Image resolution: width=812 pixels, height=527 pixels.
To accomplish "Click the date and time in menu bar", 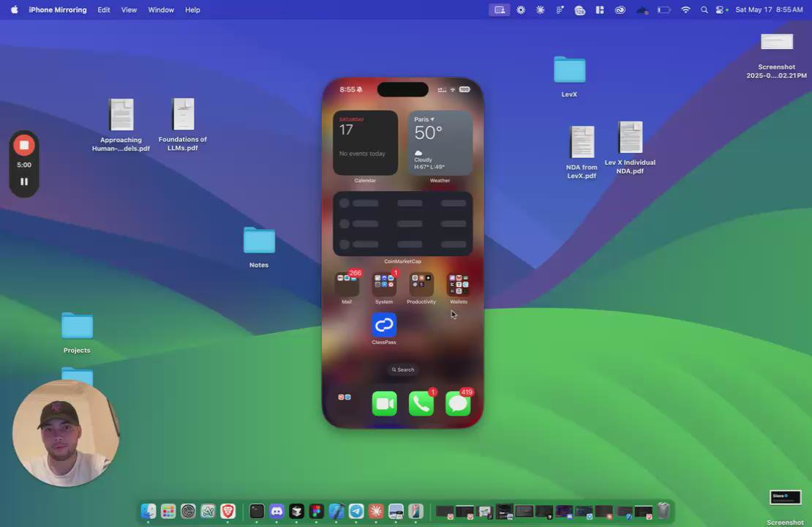I will click(769, 10).
